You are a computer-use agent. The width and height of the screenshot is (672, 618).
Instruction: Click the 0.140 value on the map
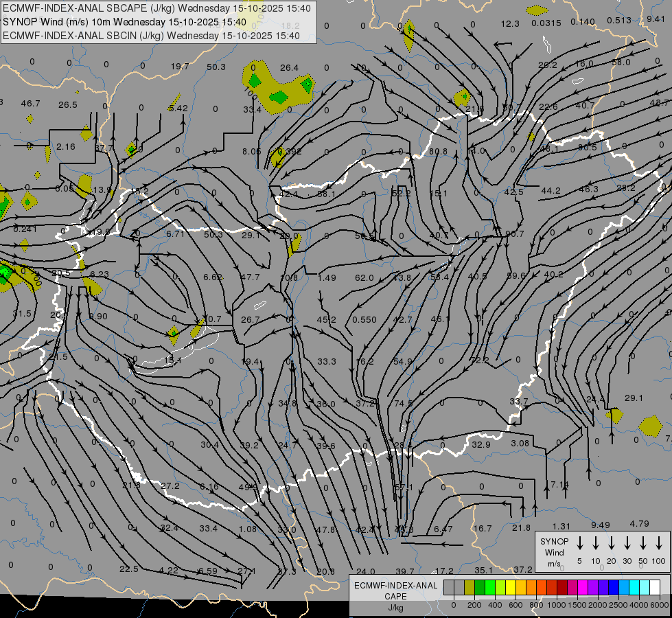(583, 21)
